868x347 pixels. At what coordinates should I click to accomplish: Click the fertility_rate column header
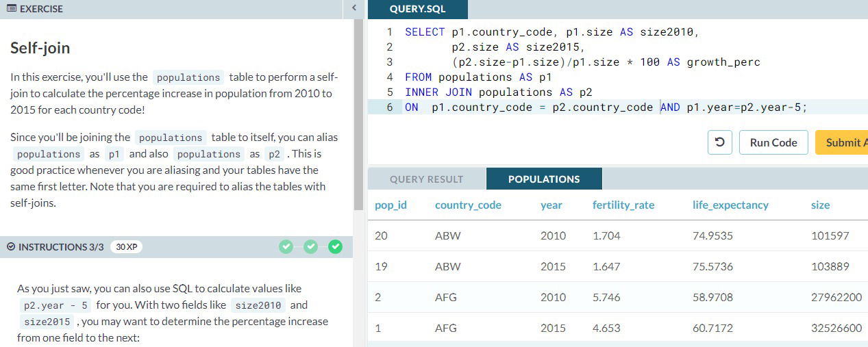pyautogui.click(x=623, y=205)
